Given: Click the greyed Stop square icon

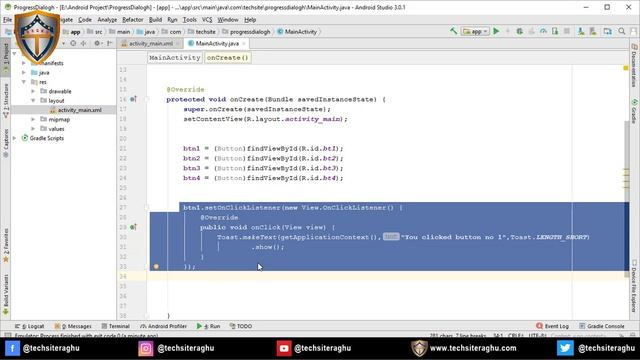Looking at the screenshot, I should tap(567, 31).
